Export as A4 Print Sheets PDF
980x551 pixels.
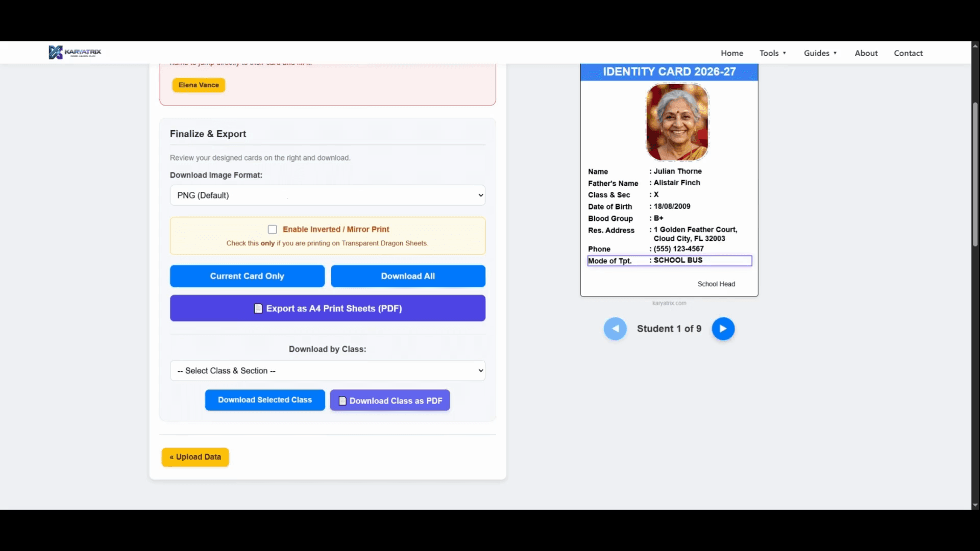point(328,308)
